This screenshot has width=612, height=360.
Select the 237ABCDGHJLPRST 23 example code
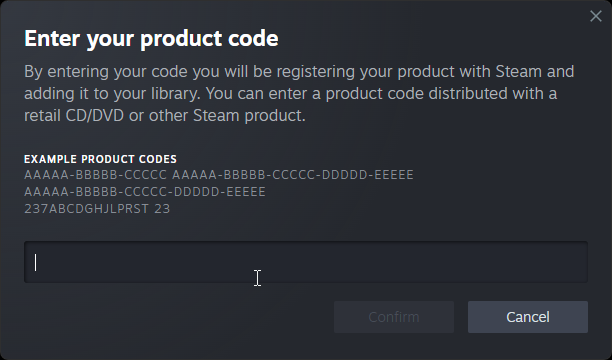pos(97,209)
